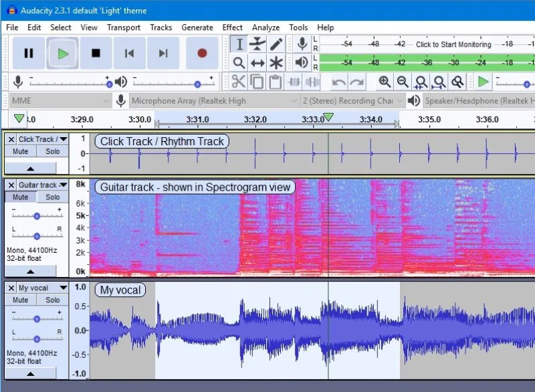Redo action with the Redo arrow
The image size is (535, 392).
point(357,82)
